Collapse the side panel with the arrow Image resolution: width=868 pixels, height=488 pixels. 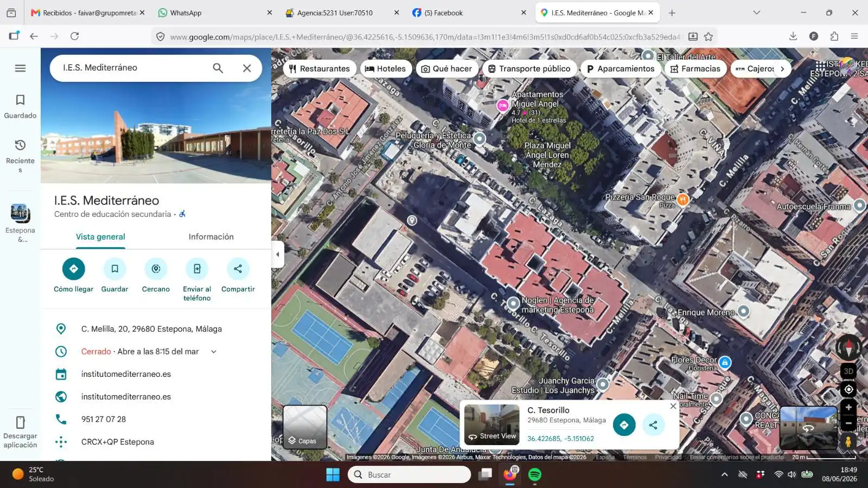click(278, 254)
